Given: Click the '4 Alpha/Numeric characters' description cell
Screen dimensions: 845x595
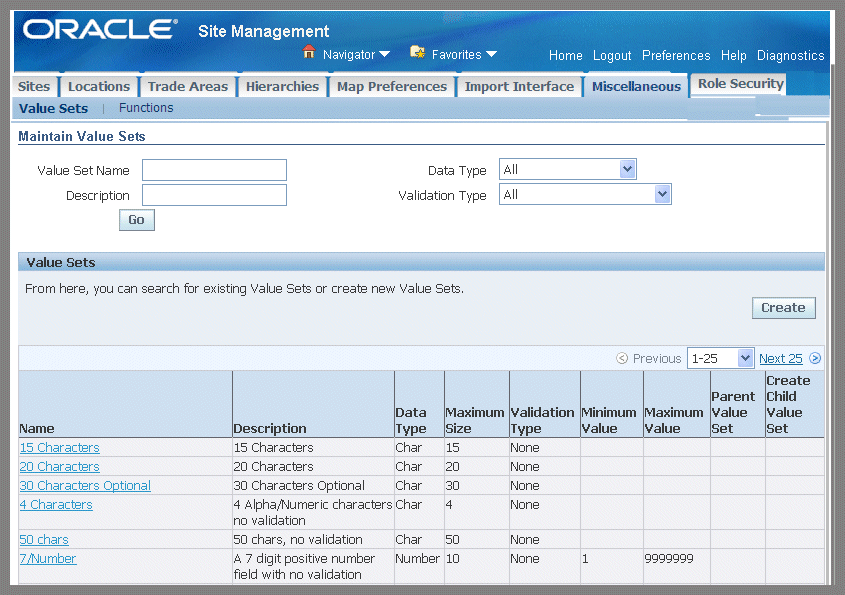Looking at the screenshot, I should click(x=313, y=513).
